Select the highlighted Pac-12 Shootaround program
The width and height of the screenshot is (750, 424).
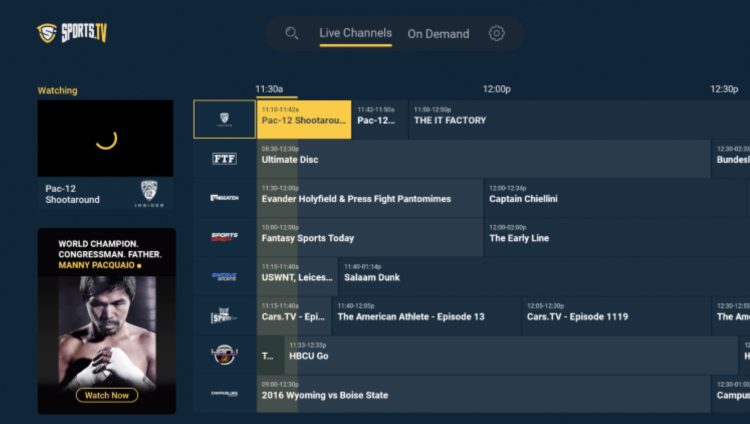pos(304,120)
